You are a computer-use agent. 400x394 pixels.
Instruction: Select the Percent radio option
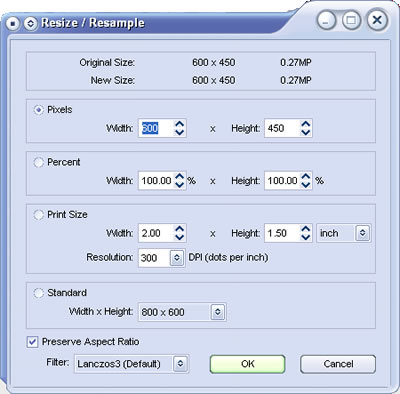click(x=39, y=162)
